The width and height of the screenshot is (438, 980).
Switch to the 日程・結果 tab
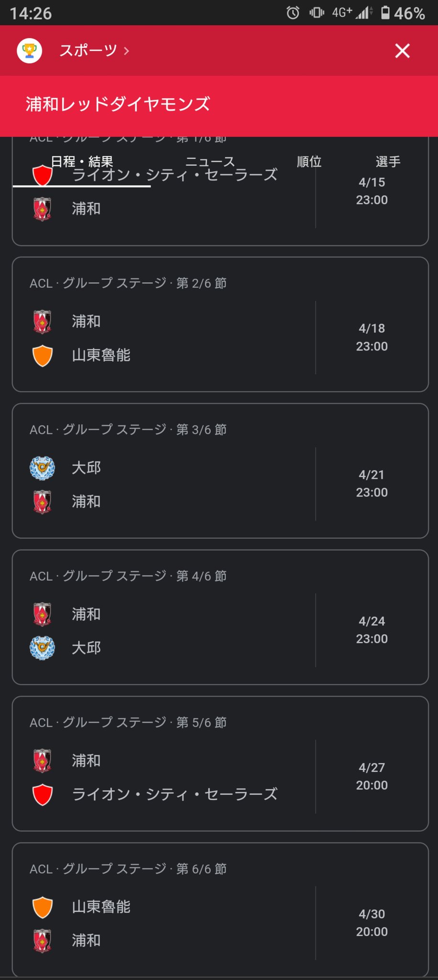[82, 162]
